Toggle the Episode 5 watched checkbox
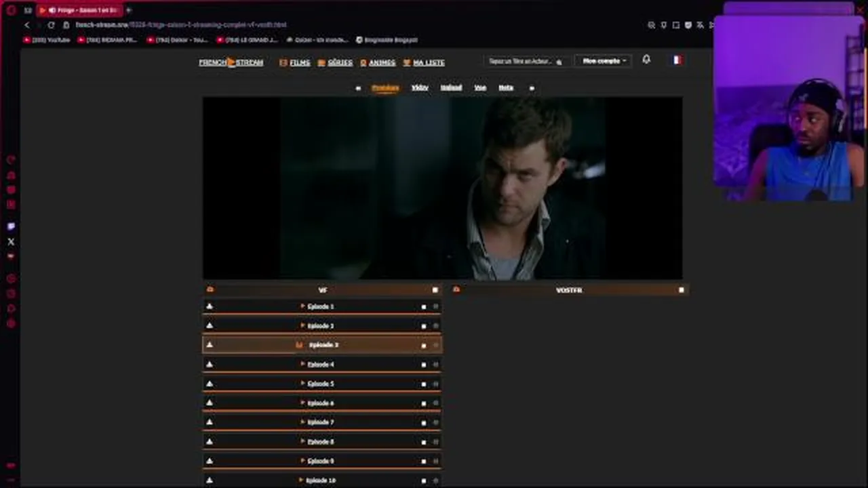 (424, 384)
